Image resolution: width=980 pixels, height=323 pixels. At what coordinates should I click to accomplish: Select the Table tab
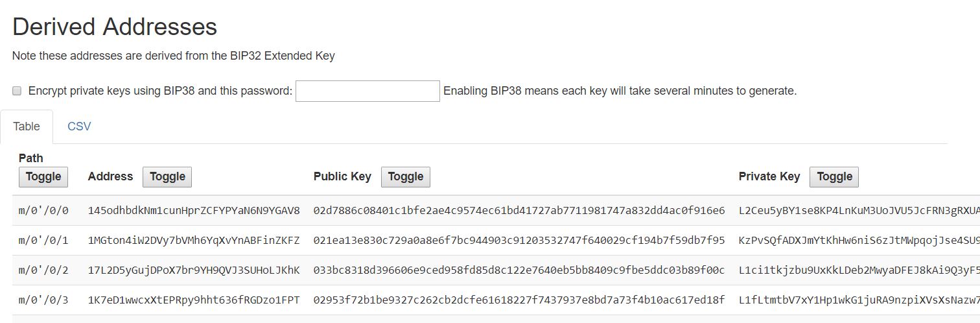point(27,126)
